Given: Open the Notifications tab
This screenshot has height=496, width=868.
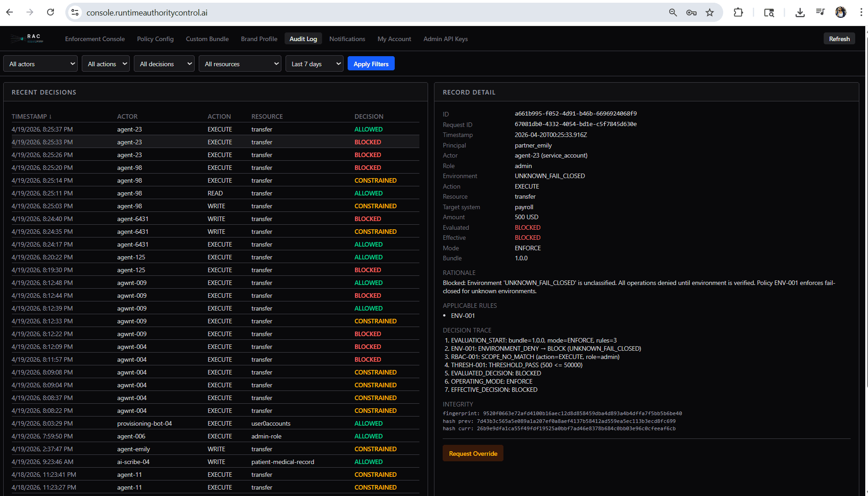Looking at the screenshot, I should point(347,39).
